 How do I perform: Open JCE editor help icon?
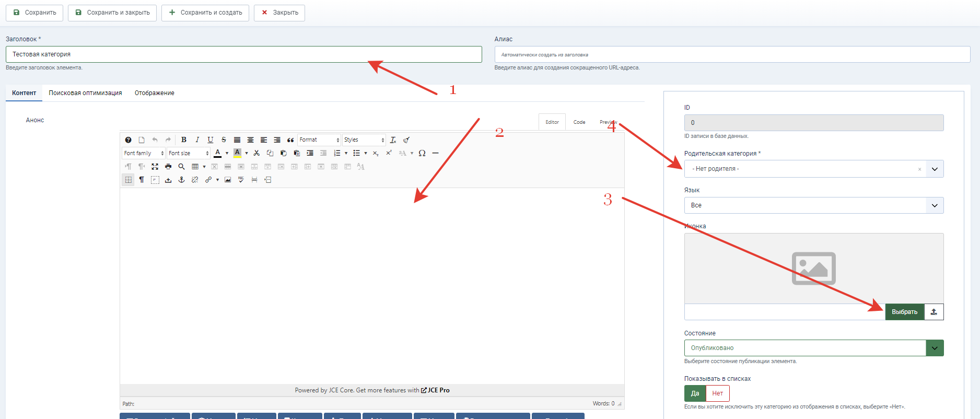coord(129,140)
